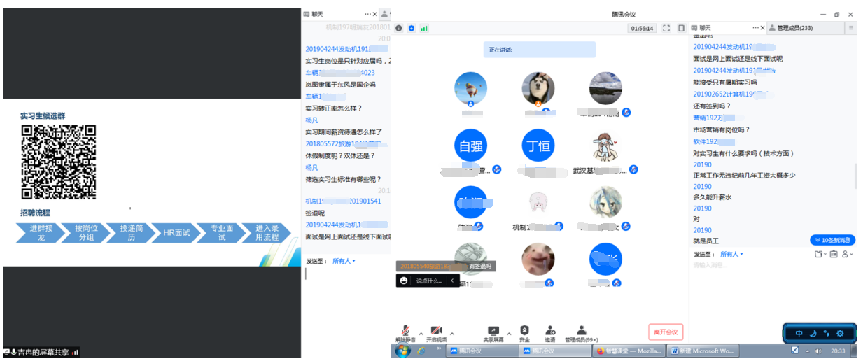Open the emoji picker in floating chat bar
Screen dimensions: 868x361
tap(404, 281)
